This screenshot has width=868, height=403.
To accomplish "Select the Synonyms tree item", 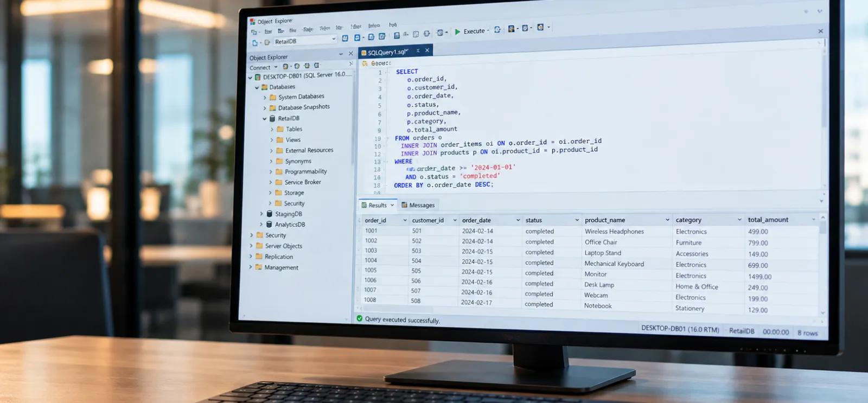I will coord(298,161).
